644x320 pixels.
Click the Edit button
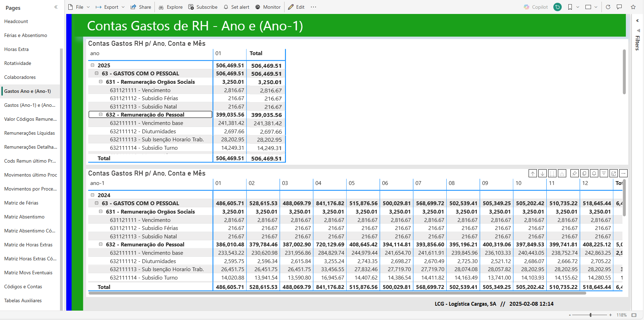click(x=296, y=7)
